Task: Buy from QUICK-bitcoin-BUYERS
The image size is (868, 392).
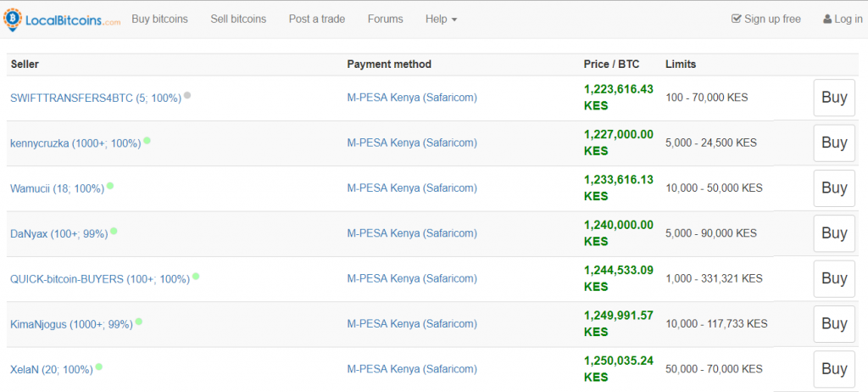Action: [x=834, y=279]
